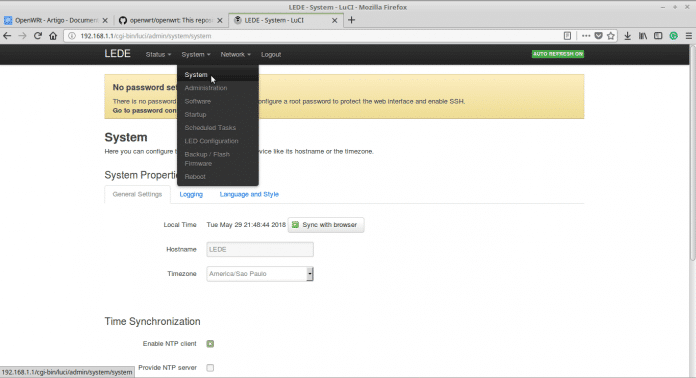Show sidebars icon in toolbar
Screen dimensions: 696x378
(x=658, y=36)
